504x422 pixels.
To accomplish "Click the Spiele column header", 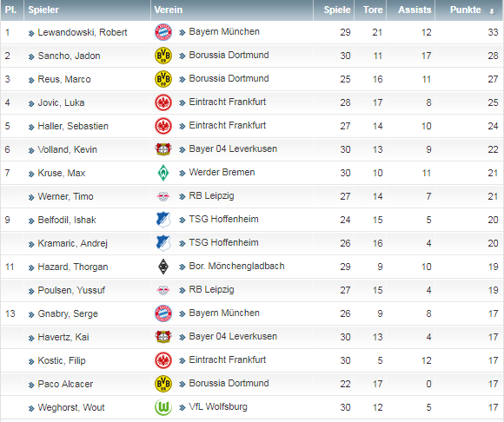I will [337, 10].
